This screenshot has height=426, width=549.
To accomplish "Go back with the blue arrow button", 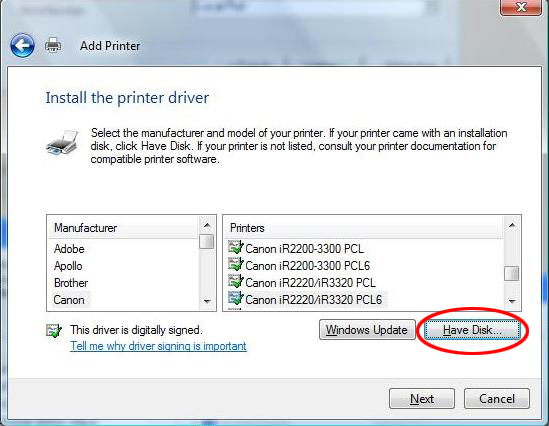I will tap(22, 46).
